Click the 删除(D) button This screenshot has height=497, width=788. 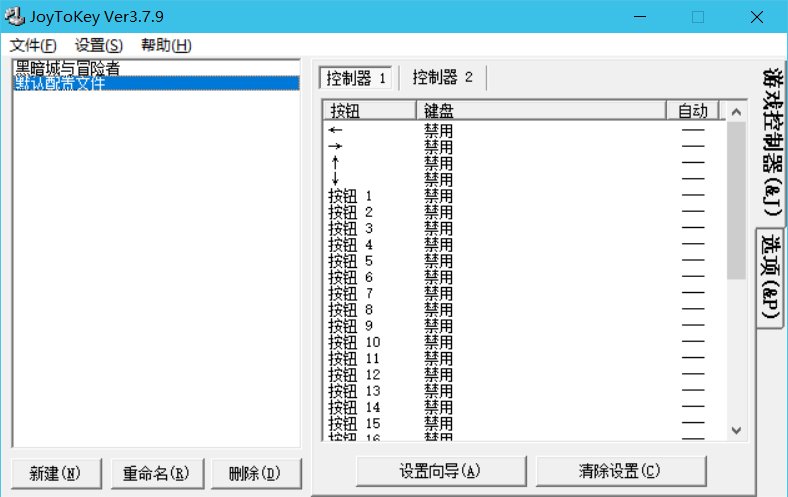(x=256, y=473)
